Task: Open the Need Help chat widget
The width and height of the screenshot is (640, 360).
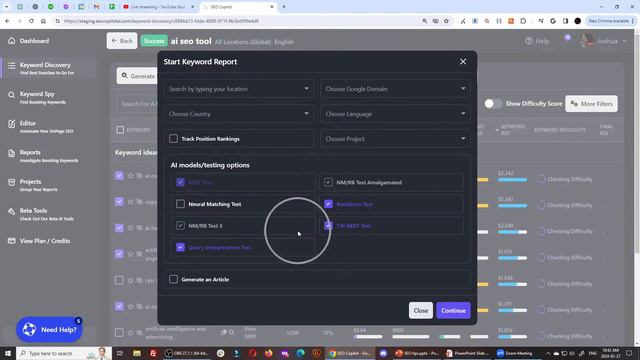Action: tap(49, 329)
